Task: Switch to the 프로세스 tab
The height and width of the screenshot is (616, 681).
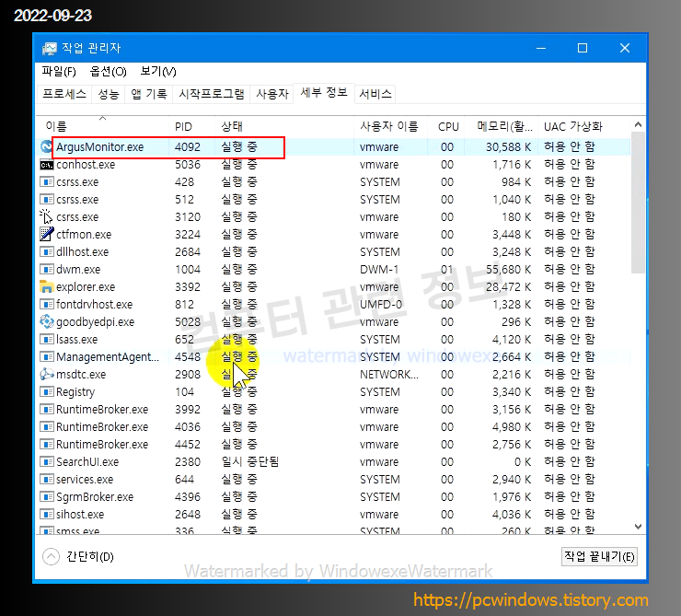Action: click(x=64, y=94)
